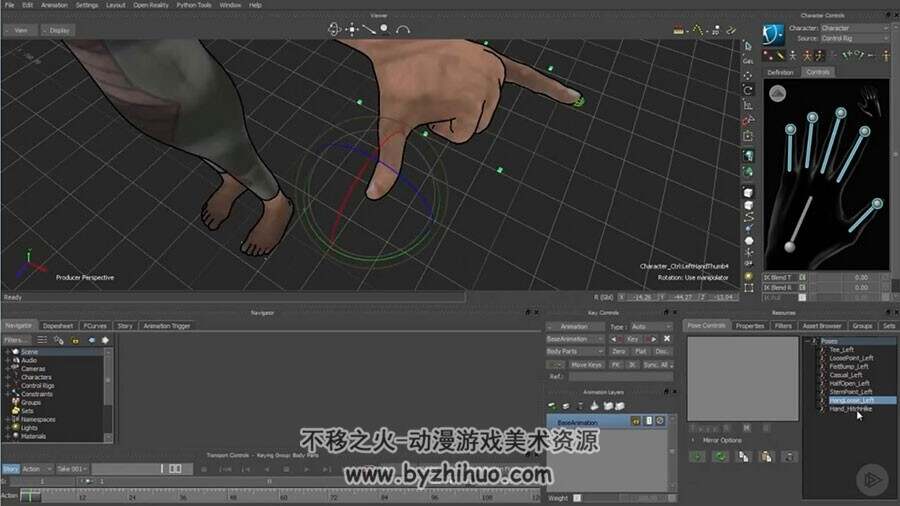Click the Key button to set keyframe

(633, 339)
